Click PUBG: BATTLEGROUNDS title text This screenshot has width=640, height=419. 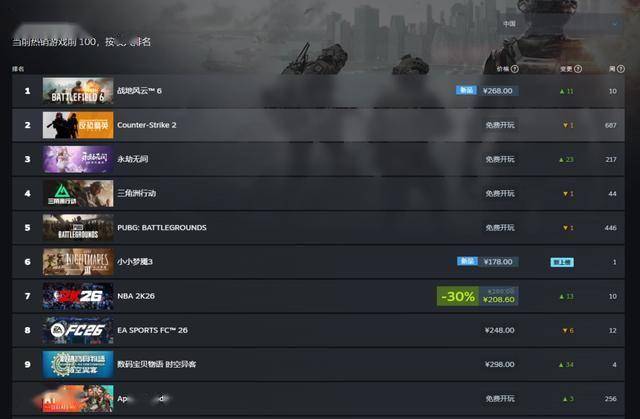pos(162,228)
